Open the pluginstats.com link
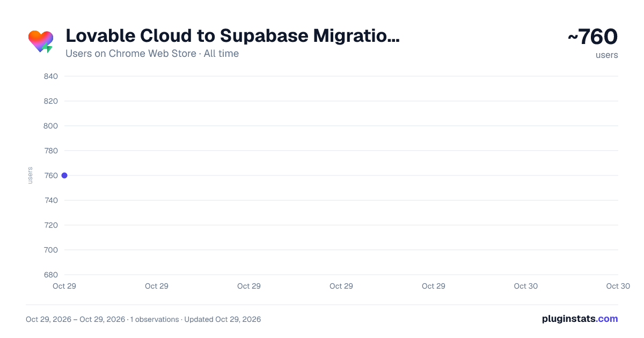The image size is (644, 338). [x=580, y=319]
